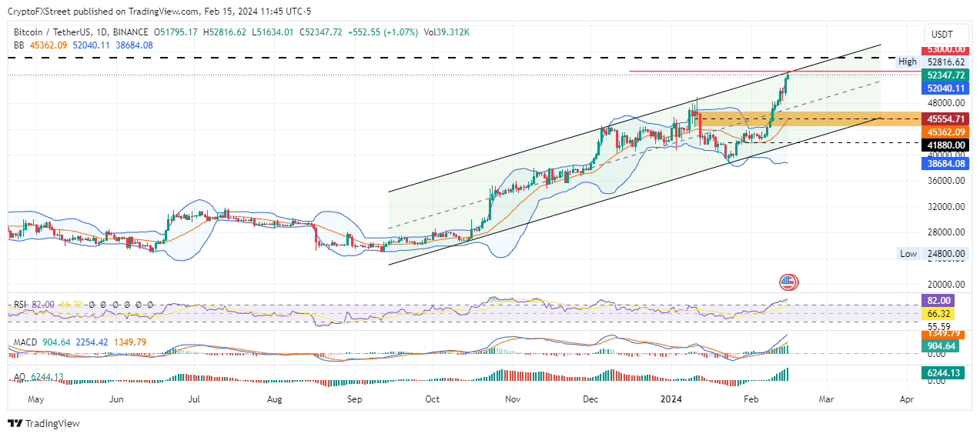Select the MACD indicator legend label
Viewport: 980px width, 437px height.
(25, 342)
